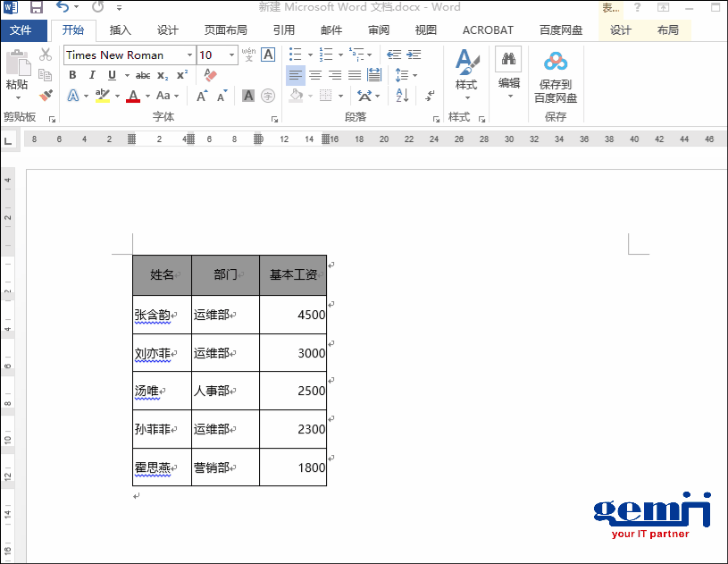The width and height of the screenshot is (728, 564).
Task: Toggle Bold formatting
Action: [x=72, y=75]
